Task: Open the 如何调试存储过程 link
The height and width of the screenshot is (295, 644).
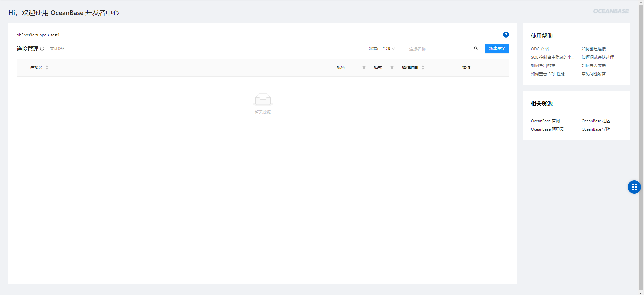Action: tap(597, 57)
